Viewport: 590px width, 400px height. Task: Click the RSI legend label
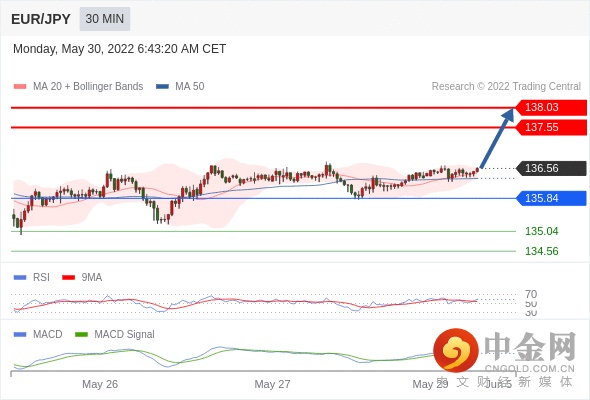[41, 278]
